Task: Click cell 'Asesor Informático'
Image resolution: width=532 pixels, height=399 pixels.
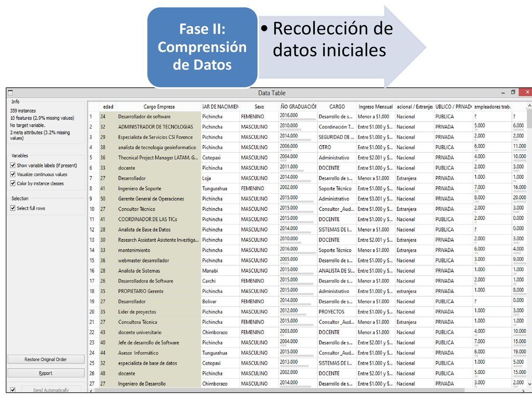Action: [x=159, y=353]
